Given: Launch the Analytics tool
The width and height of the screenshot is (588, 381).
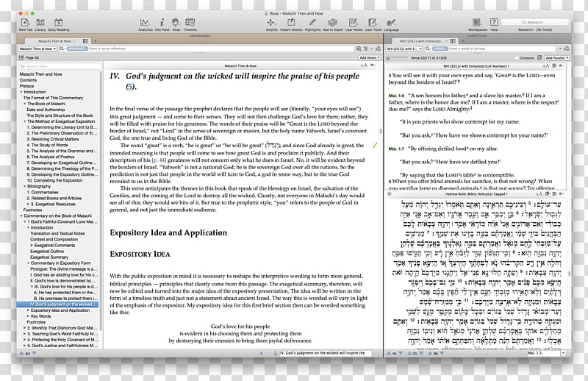Looking at the screenshot, I should point(145,24).
